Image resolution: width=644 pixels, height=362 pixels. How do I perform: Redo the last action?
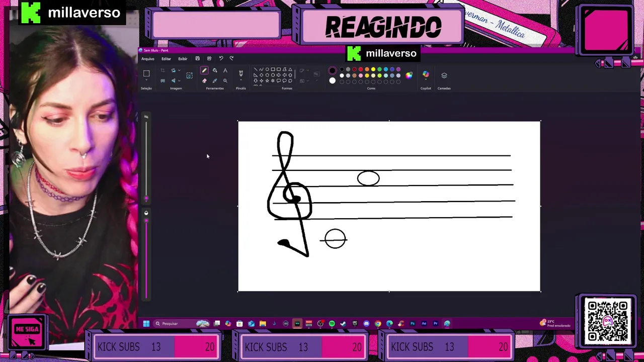[x=231, y=58]
